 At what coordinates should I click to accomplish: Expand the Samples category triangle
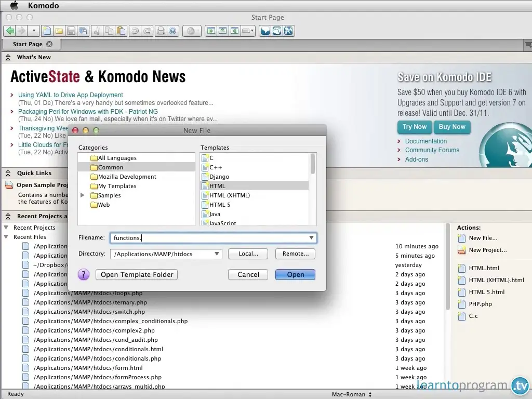pos(83,195)
